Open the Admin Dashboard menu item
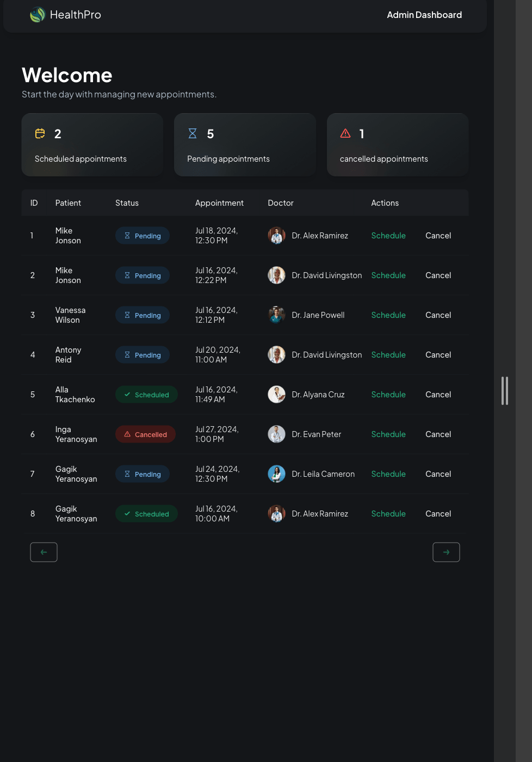 click(424, 15)
